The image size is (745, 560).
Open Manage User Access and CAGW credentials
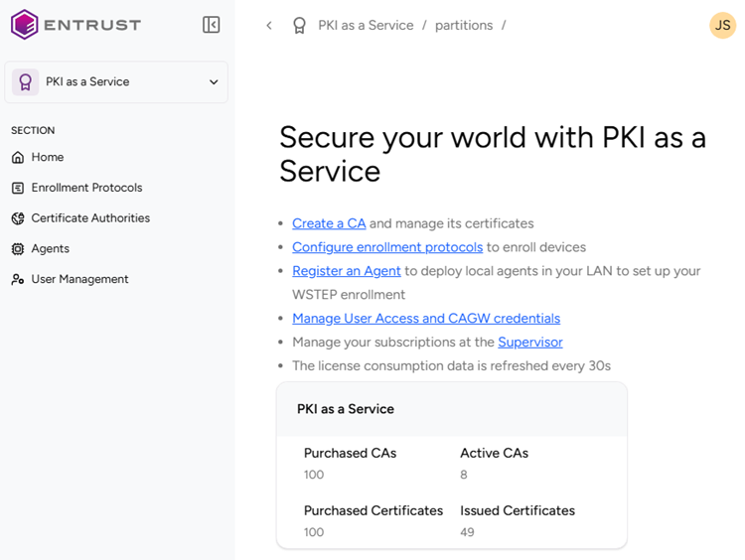[x=426, y=319]
